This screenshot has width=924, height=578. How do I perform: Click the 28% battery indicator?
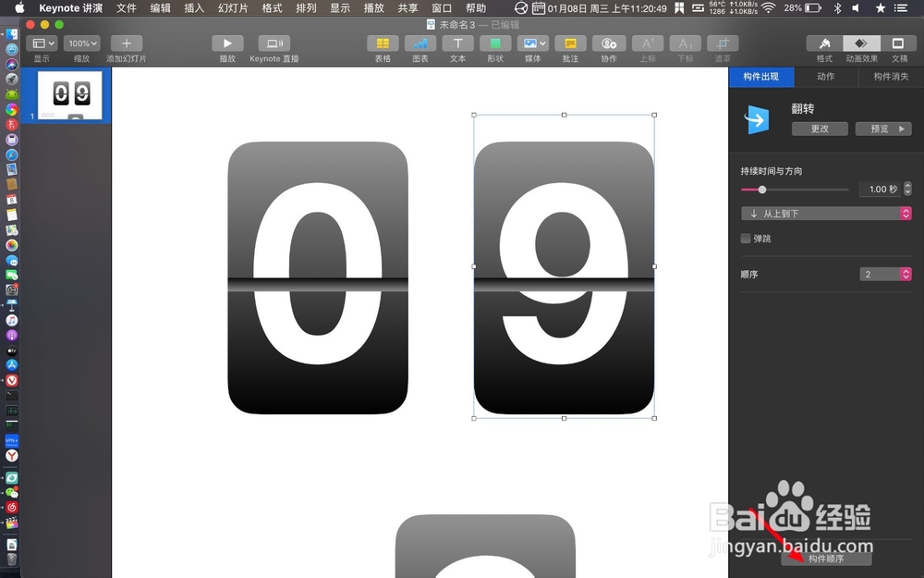[802, 8]
